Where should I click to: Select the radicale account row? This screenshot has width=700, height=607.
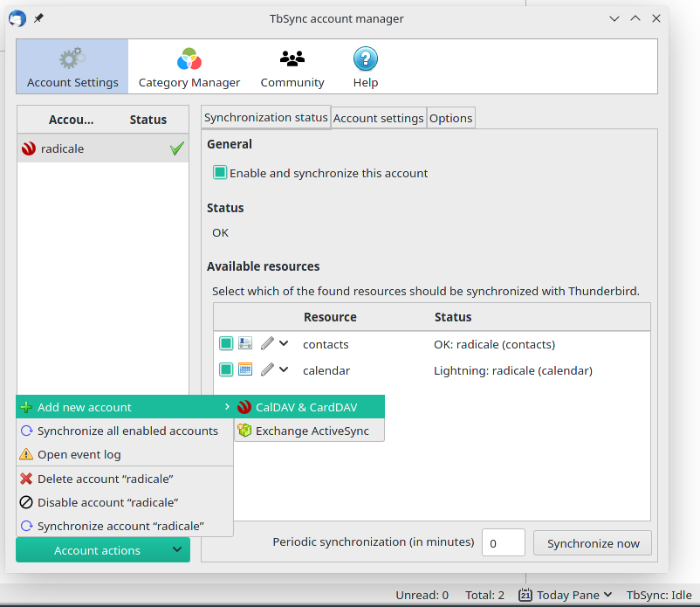coord(103,148)
